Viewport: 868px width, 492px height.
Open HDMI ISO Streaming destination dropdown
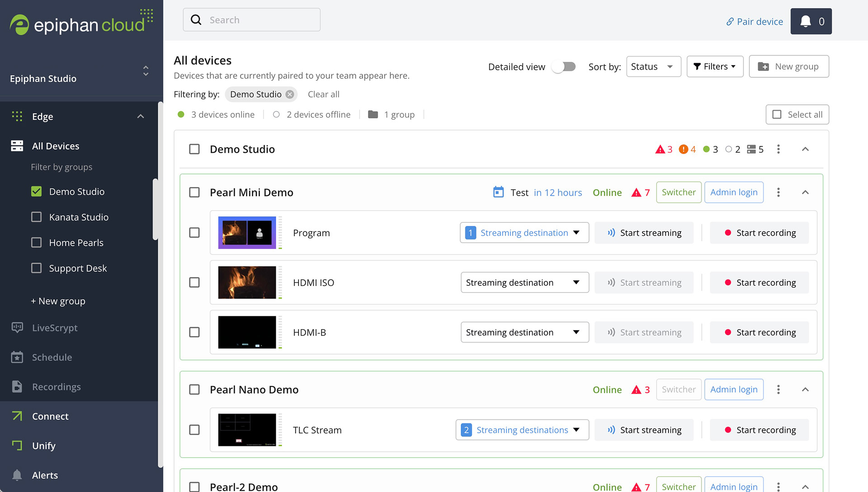524,282
